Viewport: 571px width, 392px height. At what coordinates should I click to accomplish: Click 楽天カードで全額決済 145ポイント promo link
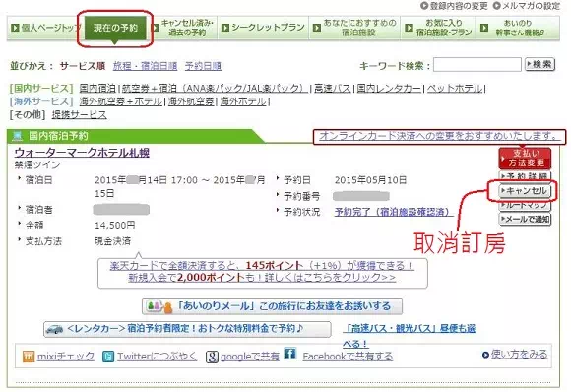pyautogui.click(x=262, y=266)
